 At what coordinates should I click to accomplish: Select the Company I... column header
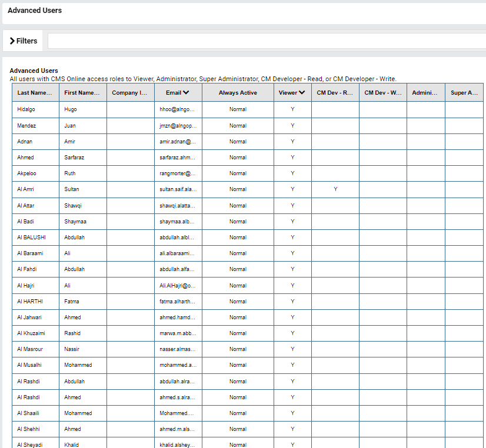pyautogui.click(x=129, y=92)
